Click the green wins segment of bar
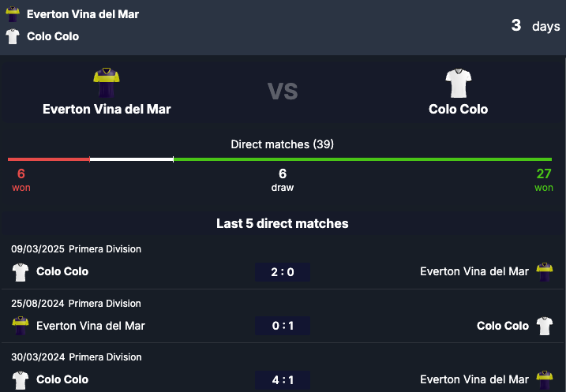 coord(362,159)
